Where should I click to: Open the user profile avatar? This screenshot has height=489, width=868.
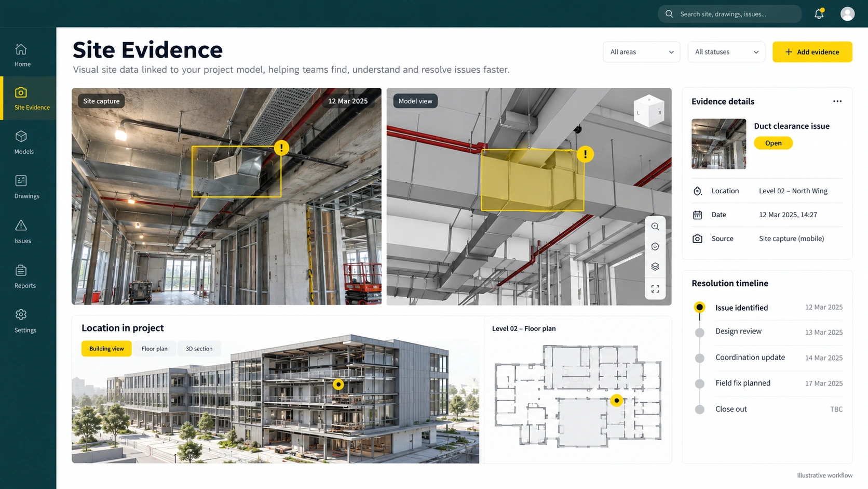[x=847, y=14]
